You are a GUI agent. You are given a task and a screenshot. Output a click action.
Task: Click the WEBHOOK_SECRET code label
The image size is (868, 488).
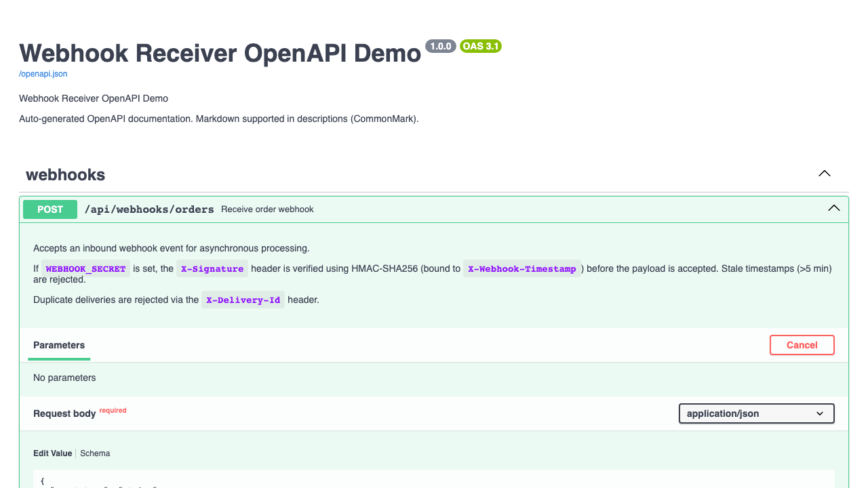pos(85,269)
